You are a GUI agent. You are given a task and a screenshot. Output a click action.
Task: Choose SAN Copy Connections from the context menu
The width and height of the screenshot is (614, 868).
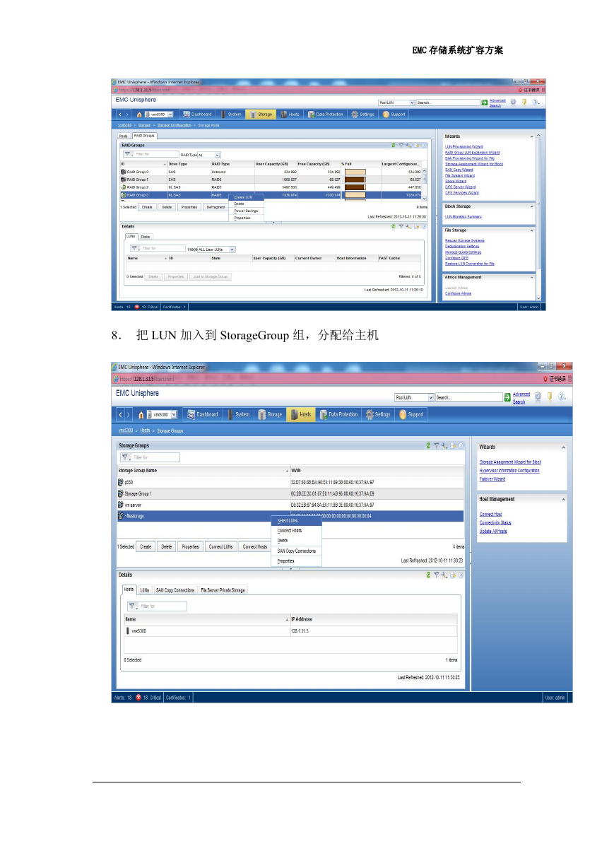tap(296, 551)
